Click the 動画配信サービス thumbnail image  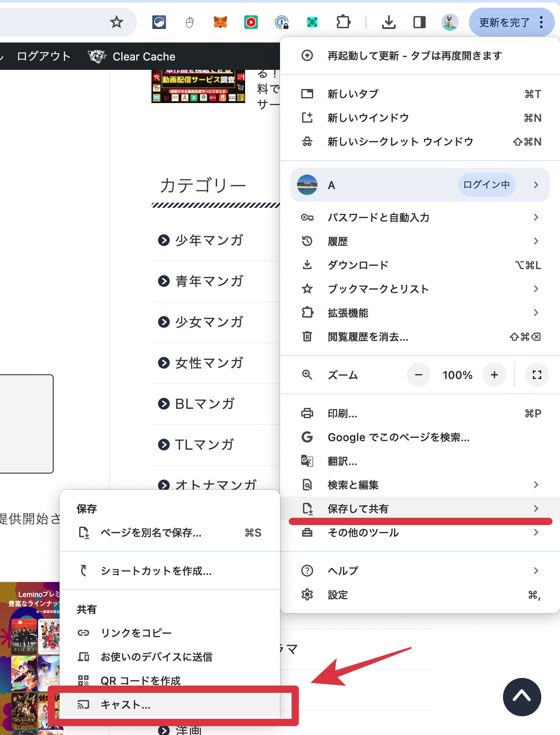coord(198,86)
